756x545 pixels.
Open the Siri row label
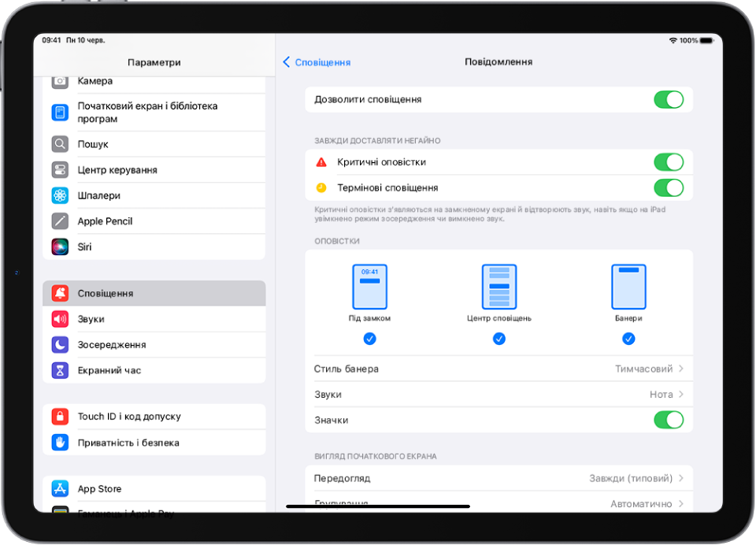click(84, 247)
